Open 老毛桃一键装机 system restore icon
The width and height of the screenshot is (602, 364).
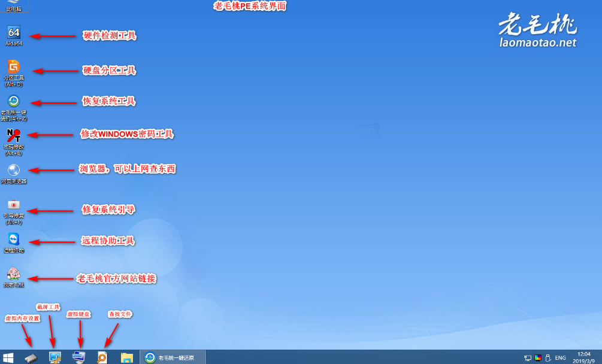(x=14, y=101)
